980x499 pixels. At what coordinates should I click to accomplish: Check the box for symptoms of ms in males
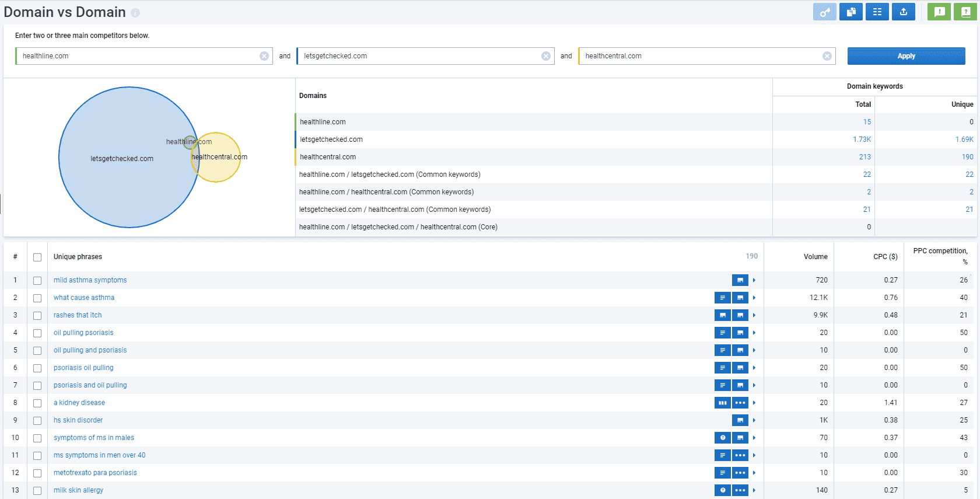click(37, 438)
